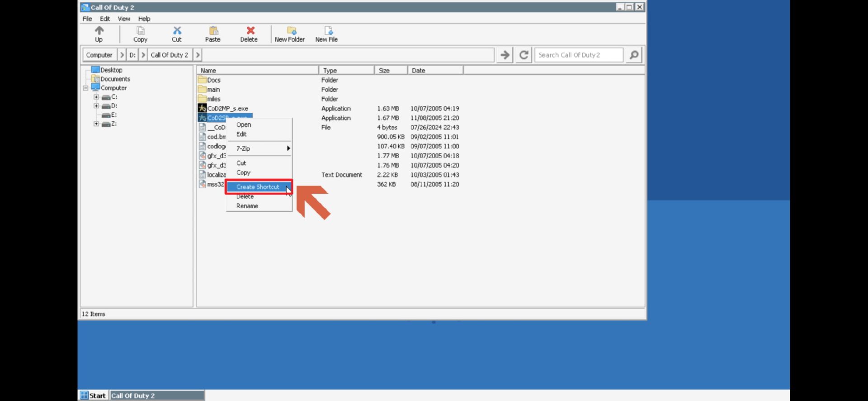Open the Help menu

pos(144,19)
